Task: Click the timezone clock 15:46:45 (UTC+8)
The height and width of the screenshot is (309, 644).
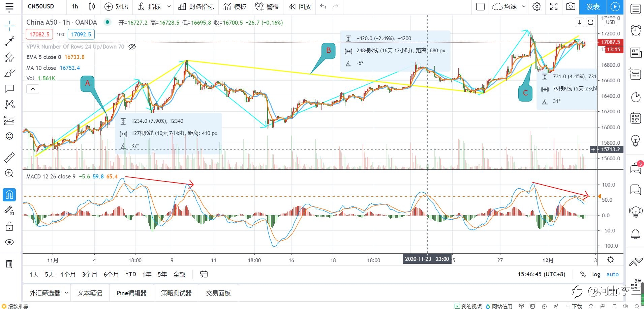Action: [542, 274]
